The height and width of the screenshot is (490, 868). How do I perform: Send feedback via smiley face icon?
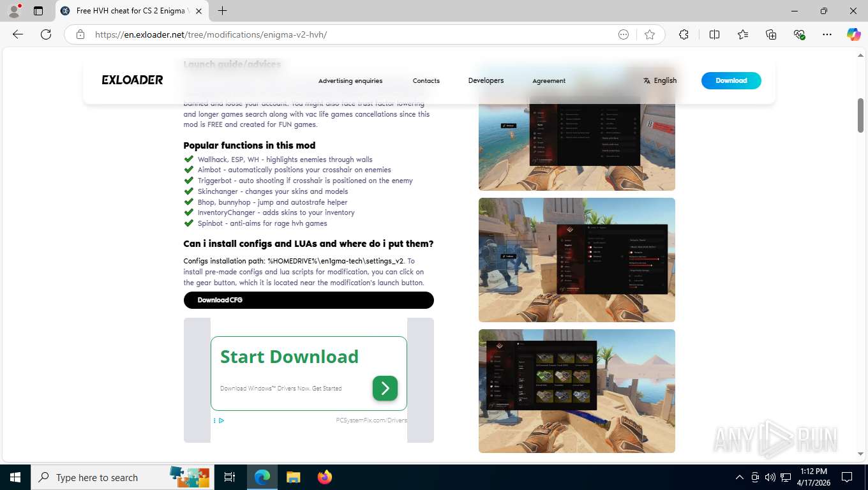pos(624,34)
